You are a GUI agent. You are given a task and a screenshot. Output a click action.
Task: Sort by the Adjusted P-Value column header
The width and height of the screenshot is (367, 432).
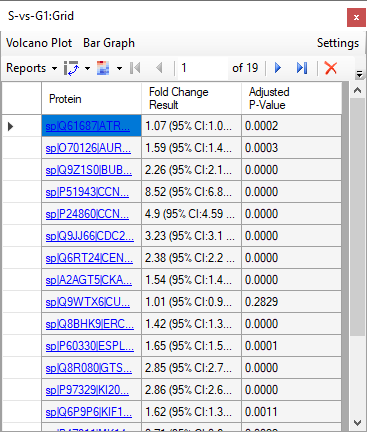point(291,98)
